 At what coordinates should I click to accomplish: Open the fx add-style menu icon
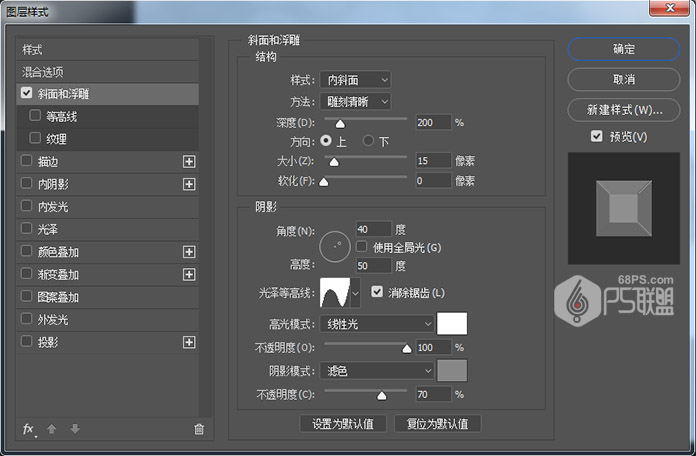pos(29,429)
